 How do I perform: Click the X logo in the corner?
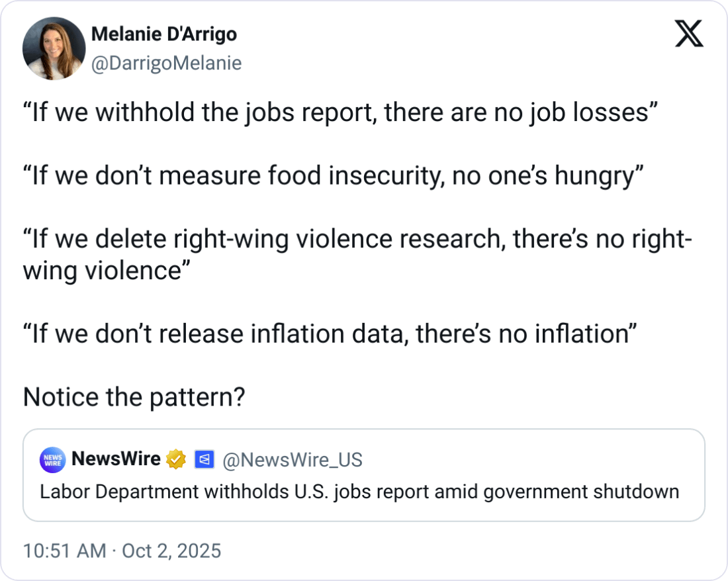[x=688, y=34]
